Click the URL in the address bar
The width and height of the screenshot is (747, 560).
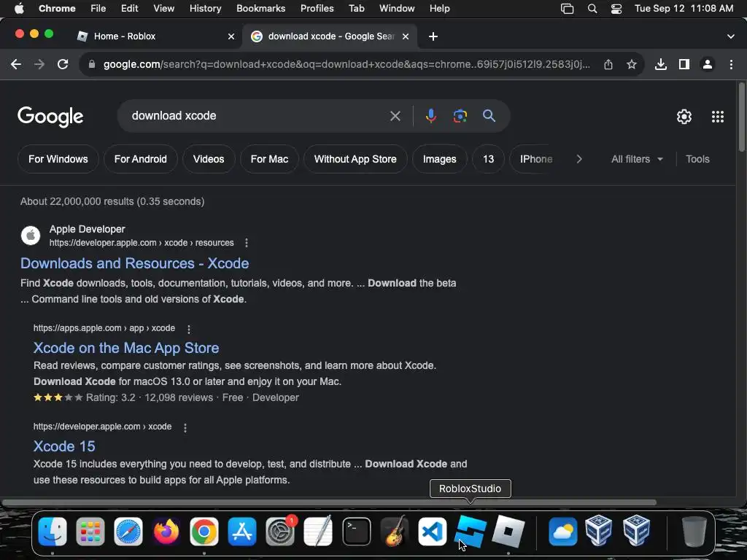(347, 64)
